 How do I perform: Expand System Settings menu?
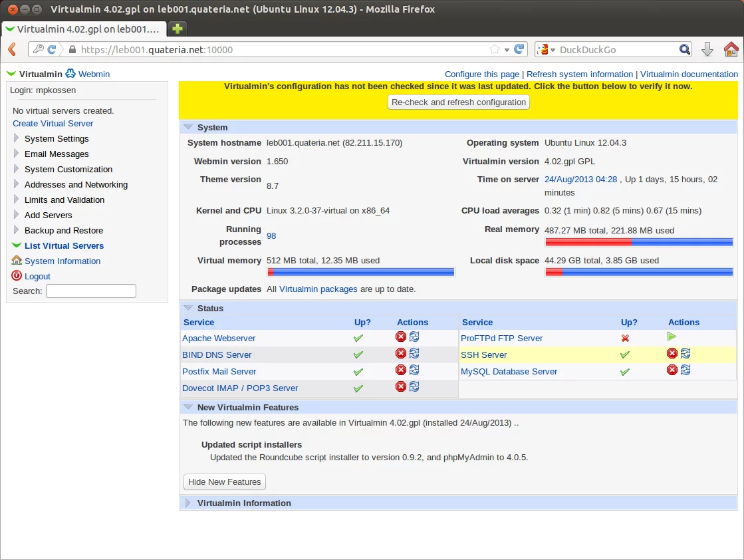click(16, 138)
